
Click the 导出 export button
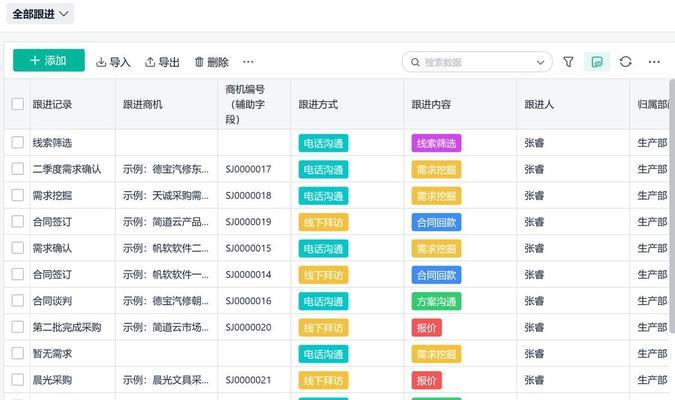tap(162, 62)
